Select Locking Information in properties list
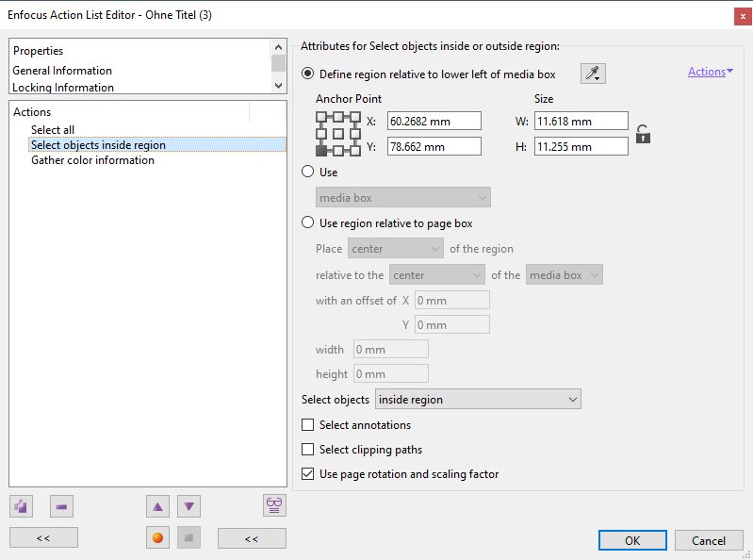The image size is (753, 560). (x=63, y=88)
